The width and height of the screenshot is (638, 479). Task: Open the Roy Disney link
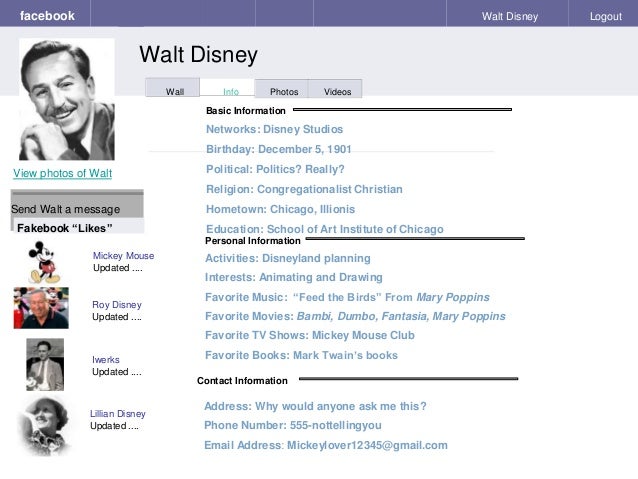pyautogui.click(x=117, y=304)
